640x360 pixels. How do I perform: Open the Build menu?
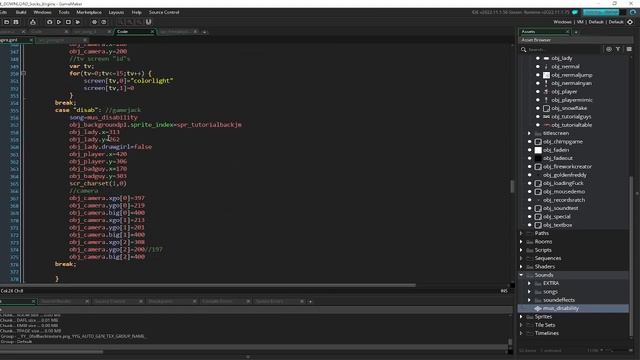[21, 12]
